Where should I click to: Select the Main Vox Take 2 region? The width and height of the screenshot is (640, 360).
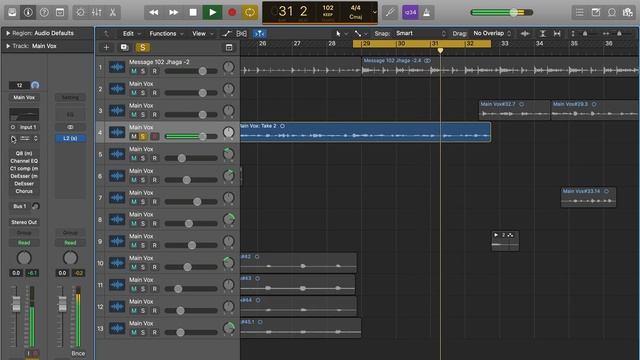(x=365, y=132)
